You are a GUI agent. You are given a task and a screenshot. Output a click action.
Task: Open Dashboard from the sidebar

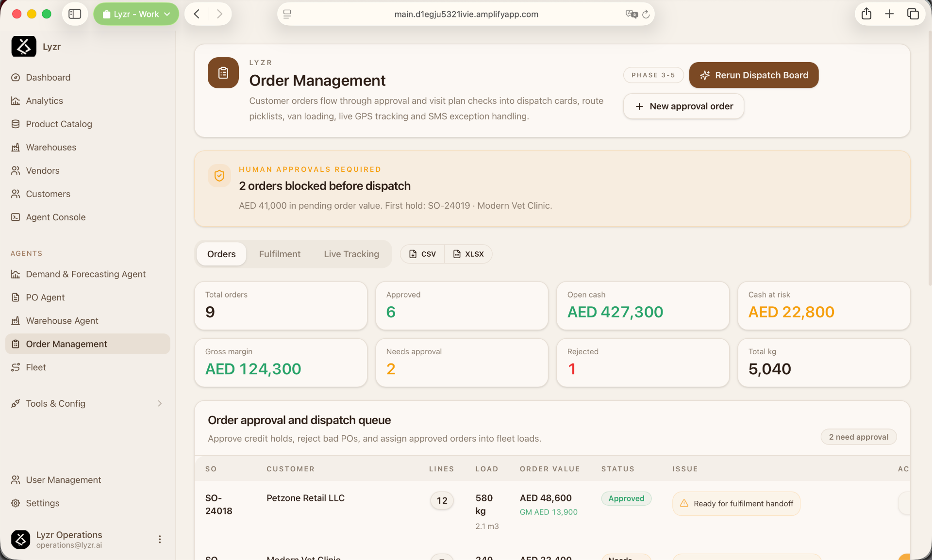pyautogui.click(x=48, y=77)
